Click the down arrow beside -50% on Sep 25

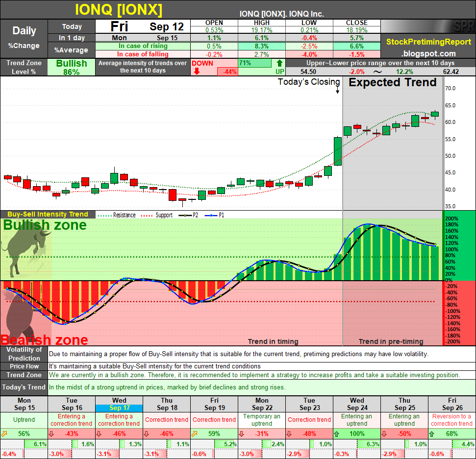coord(384,434)
